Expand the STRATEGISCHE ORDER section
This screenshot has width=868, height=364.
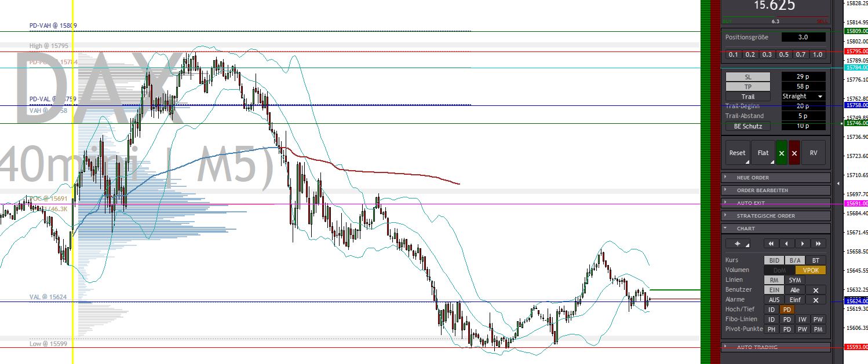(x=776, y=216)
